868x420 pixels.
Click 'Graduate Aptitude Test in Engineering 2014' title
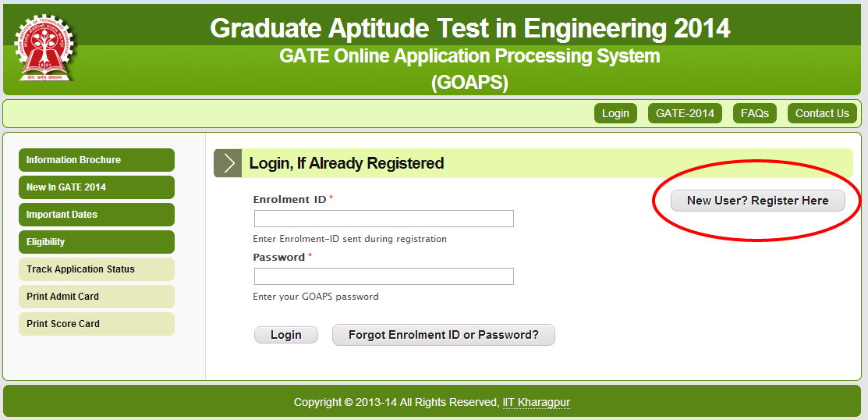pyautogui.click(x=470, y=27)
